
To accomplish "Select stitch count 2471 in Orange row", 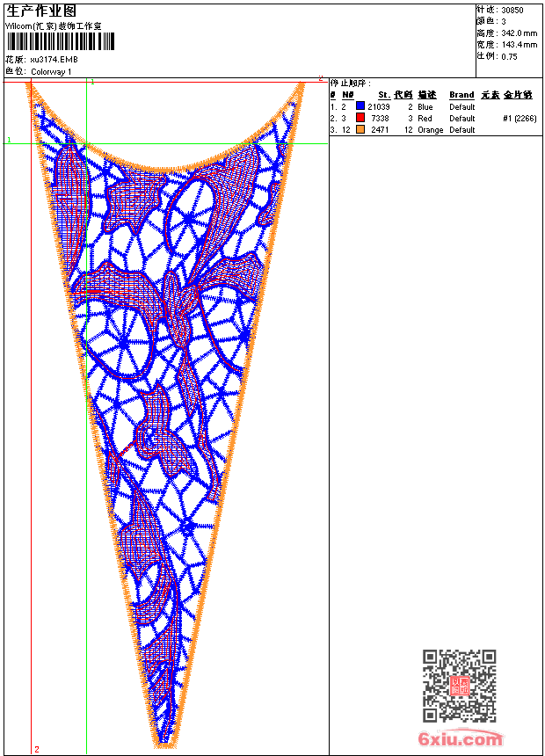I will coord(380,130).
